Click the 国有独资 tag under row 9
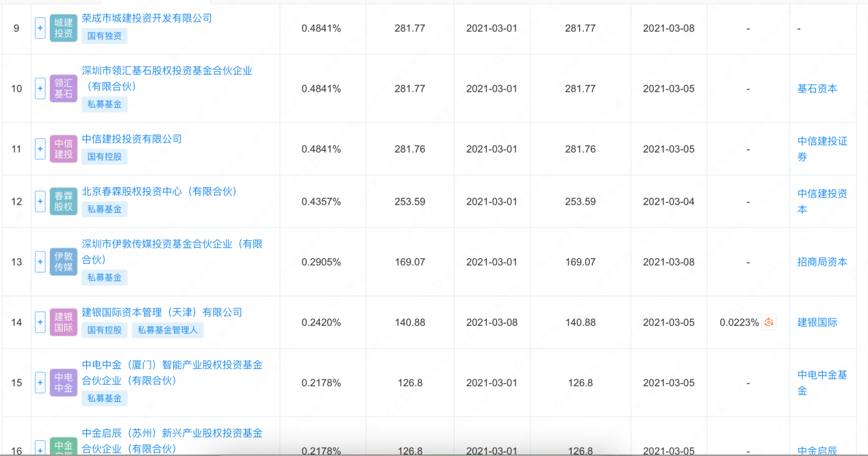868x456 pixels. tap(105, 36)
